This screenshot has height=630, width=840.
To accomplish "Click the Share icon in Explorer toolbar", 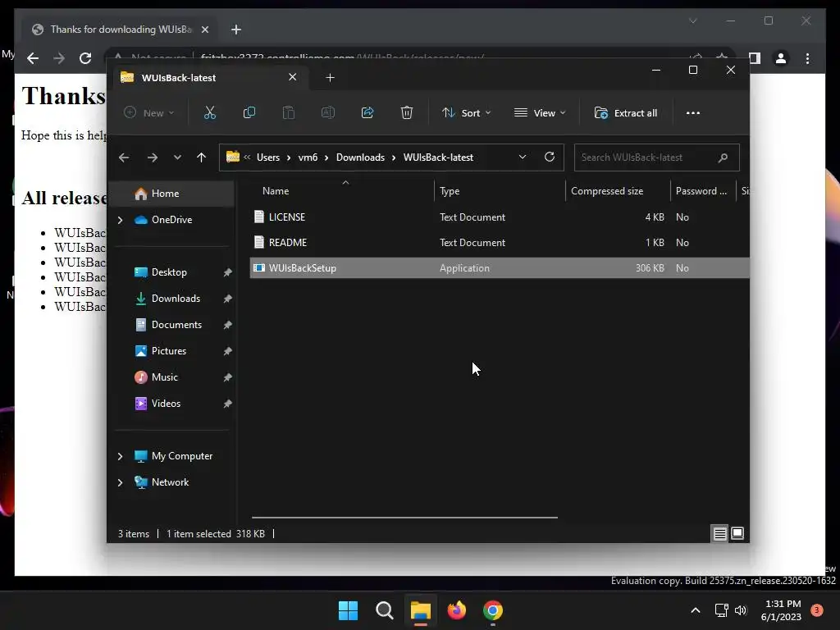I will 367,113.
